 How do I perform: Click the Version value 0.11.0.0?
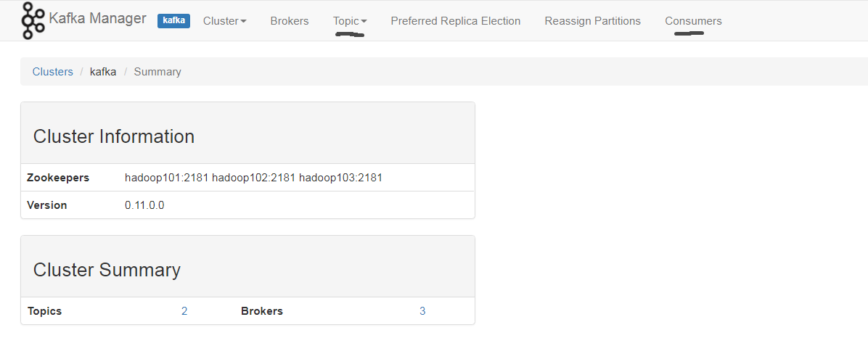pyautogui.click(x=144, y=205)
